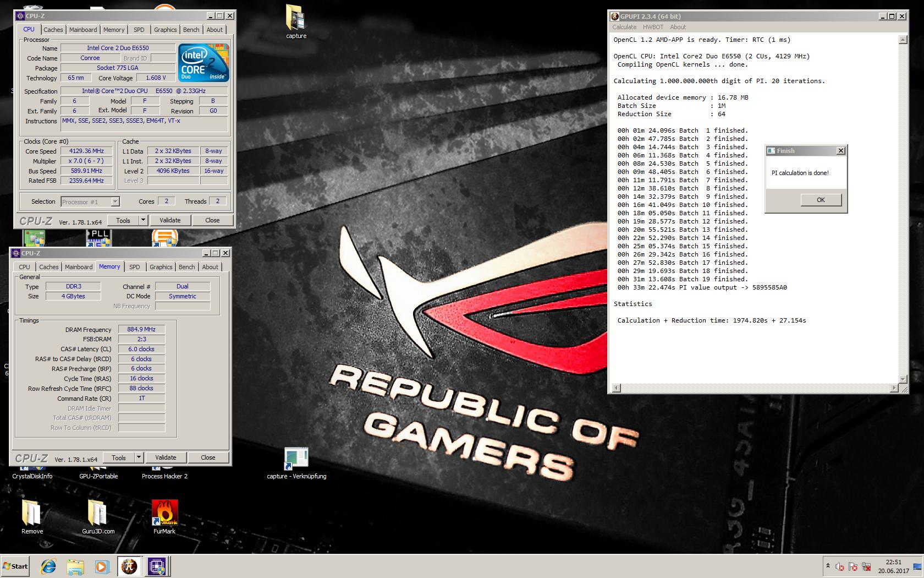
Task: Click the CAS# Latency 6.0 clocks field
Action: click(x=141, y=349)
